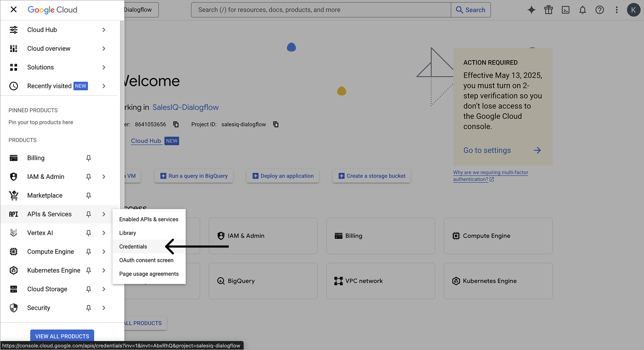This screenshot has height=350, width=644.
Task: Focus the resources search field
Action: 321,10
